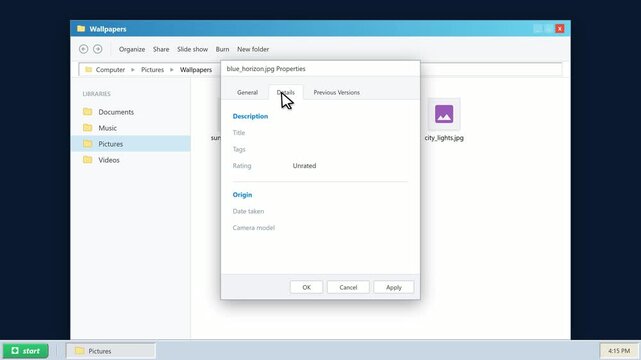Go forward with the forward arrow

coord(98,49)
